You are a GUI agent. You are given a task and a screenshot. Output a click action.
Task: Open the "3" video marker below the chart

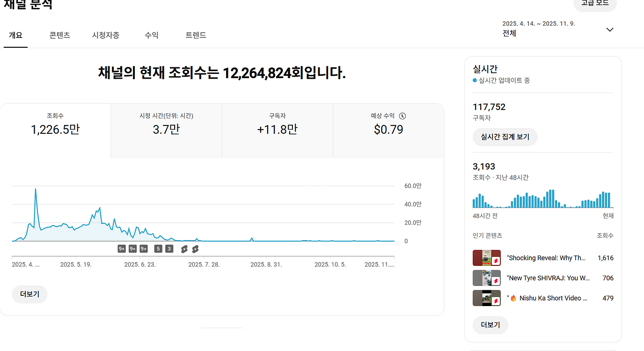[x=169, y=249]
